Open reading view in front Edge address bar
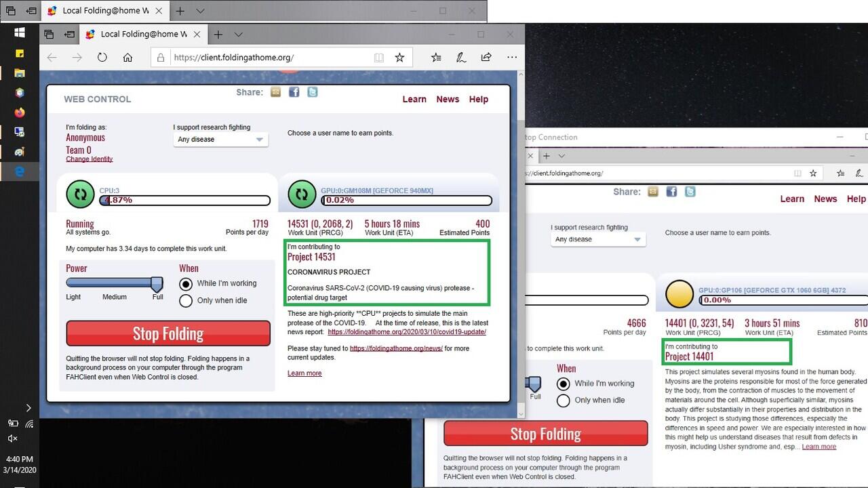This screenshot has height=488, width=868. click(x=379, y=58)
